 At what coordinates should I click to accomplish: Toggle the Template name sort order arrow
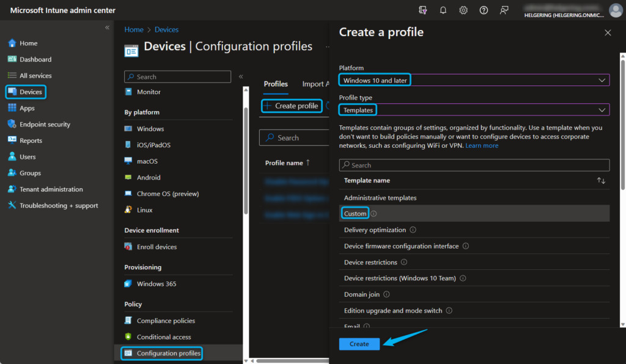coord(600,180)
